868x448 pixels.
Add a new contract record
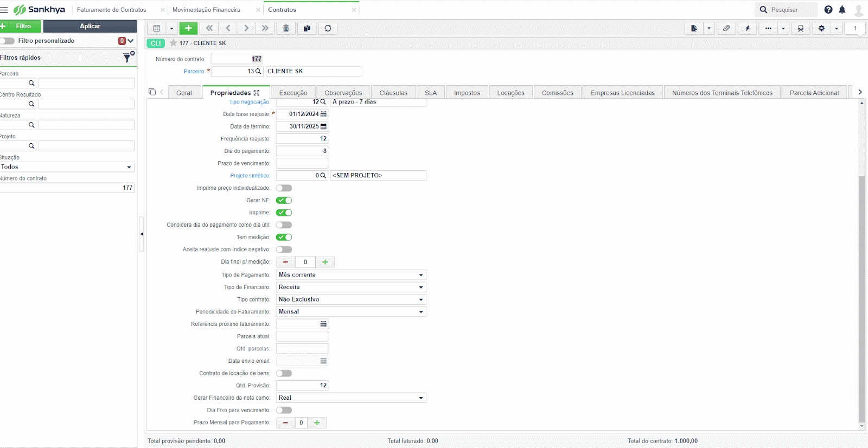188,28
